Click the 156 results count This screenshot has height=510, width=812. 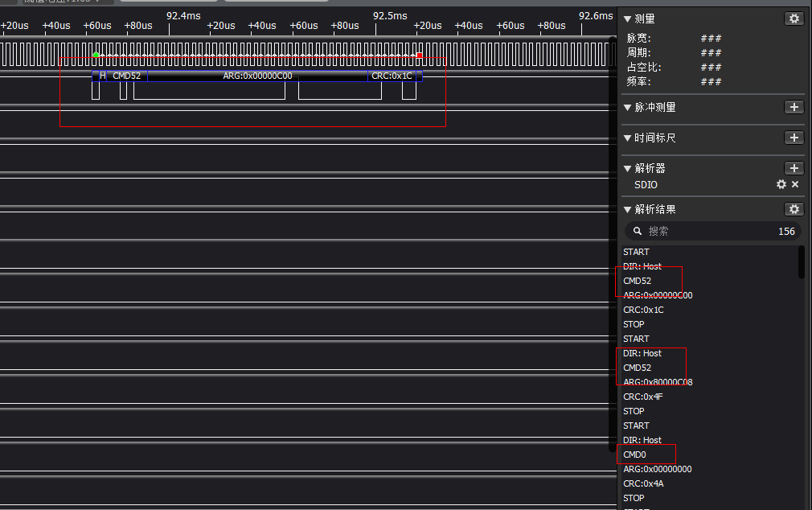[x=786, y=232]
